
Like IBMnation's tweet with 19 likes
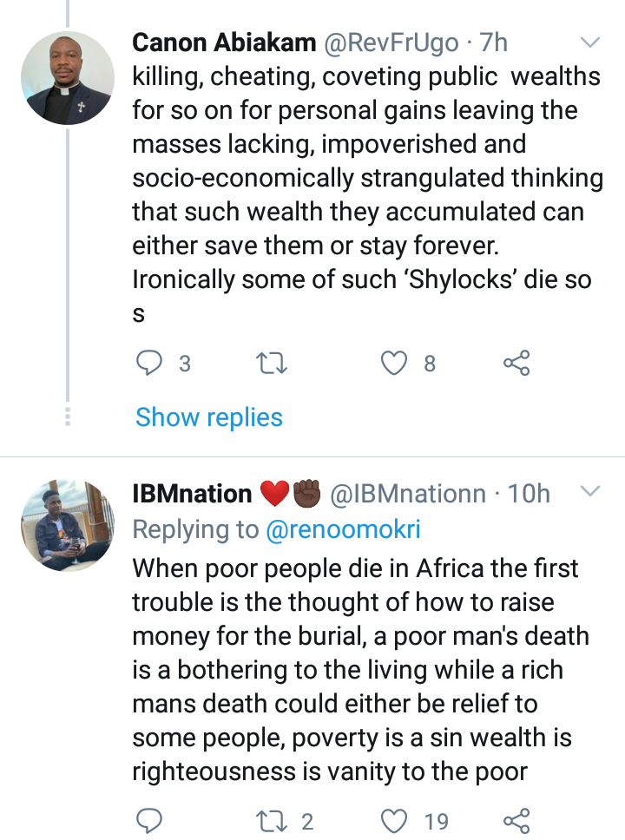394,821
